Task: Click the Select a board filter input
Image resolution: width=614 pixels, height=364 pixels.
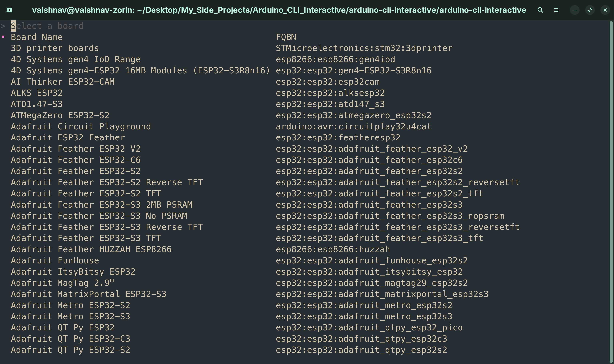Action: [47, 26]
